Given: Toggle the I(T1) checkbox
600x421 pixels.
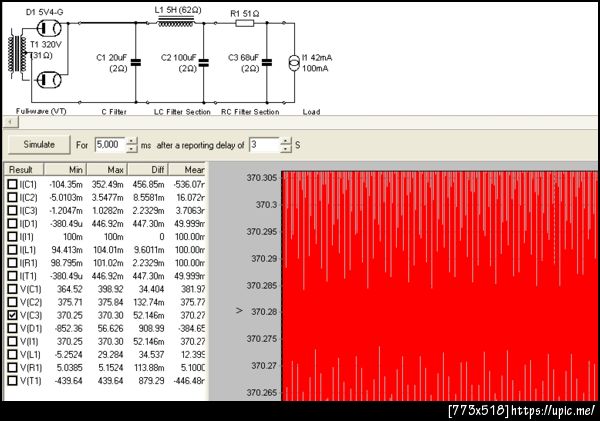Looking at the screenshot, I should coord(13,276).
